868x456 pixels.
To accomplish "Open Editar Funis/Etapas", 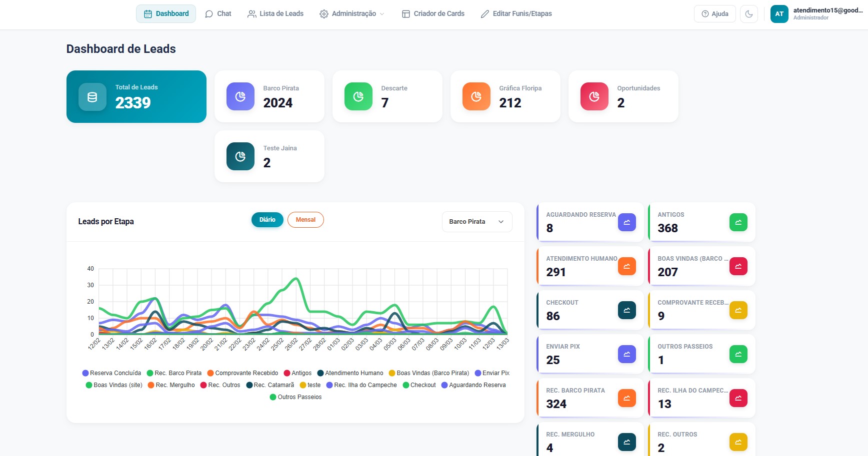I will [x=516, y=13].
